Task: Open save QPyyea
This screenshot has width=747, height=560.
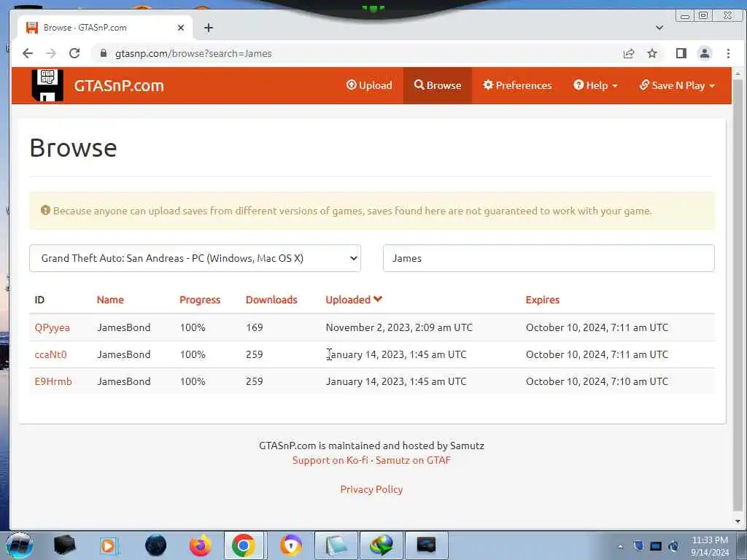Action: [52, 327]
